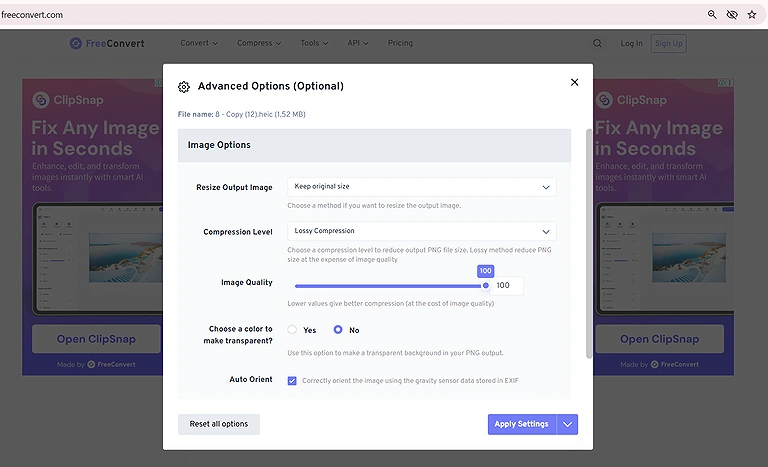Click ClipSnap logo in left ad

(x=68, y=100)
